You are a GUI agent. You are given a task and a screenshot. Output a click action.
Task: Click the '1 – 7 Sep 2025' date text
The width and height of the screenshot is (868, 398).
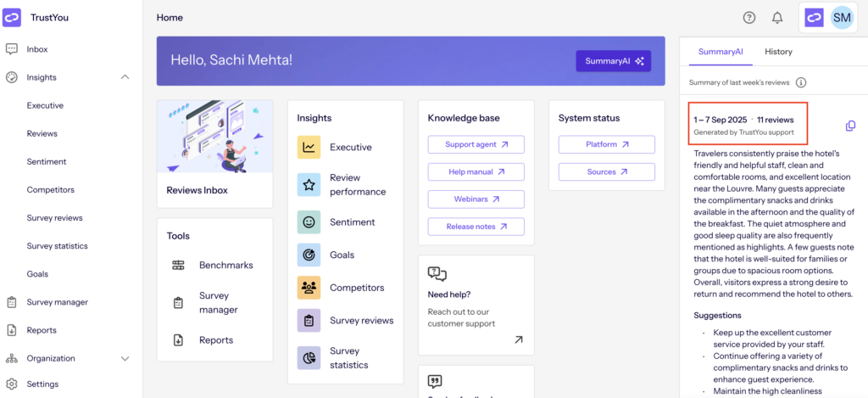point(721,120)
